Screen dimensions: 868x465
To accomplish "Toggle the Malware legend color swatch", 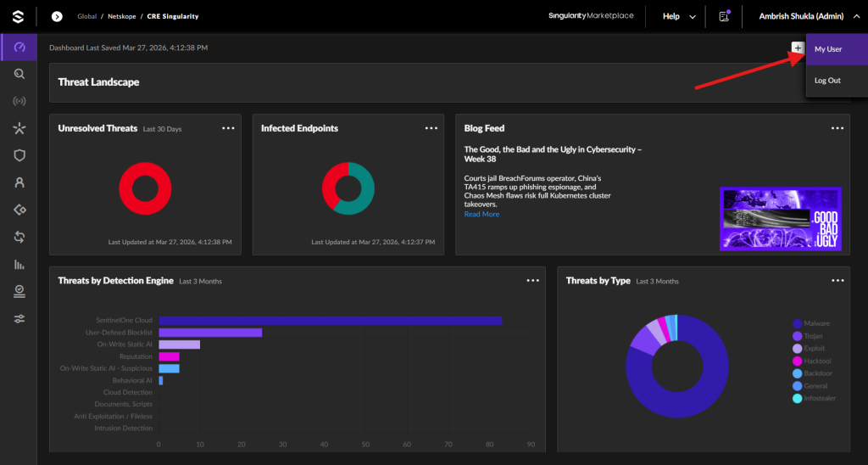I will click(x=797, y=323).
